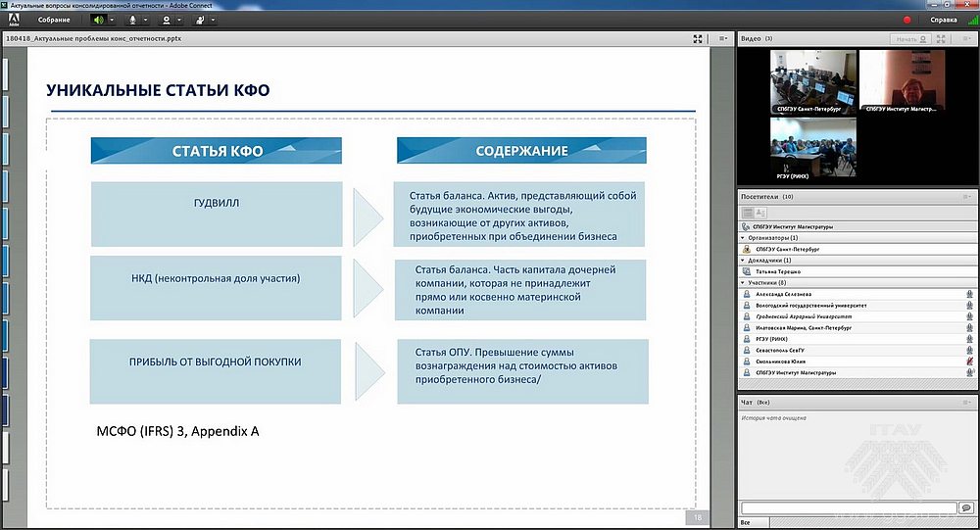The image size is (980, 530).
Task: Open the Видео pod options menu
Action: tap(966, 39)
